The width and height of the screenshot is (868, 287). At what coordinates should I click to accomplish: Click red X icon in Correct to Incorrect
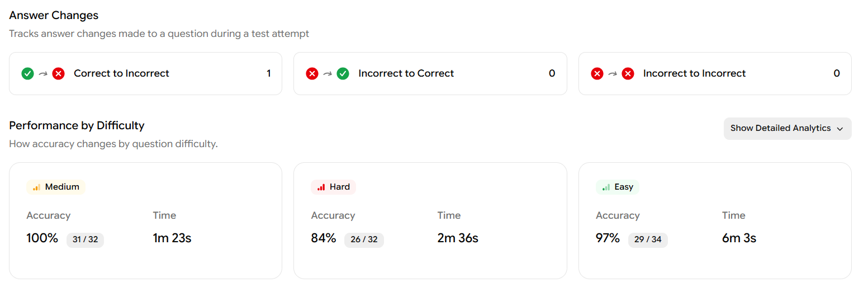58,73
